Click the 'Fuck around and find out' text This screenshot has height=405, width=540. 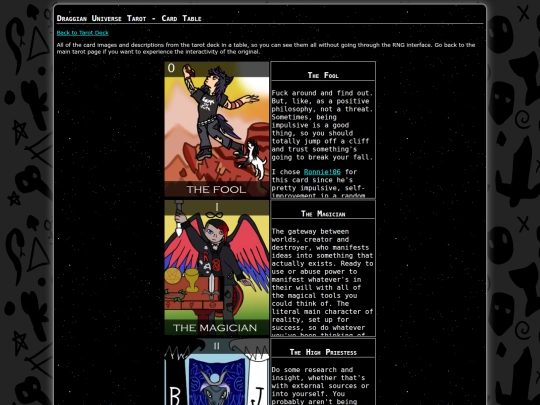click(322, 125)
